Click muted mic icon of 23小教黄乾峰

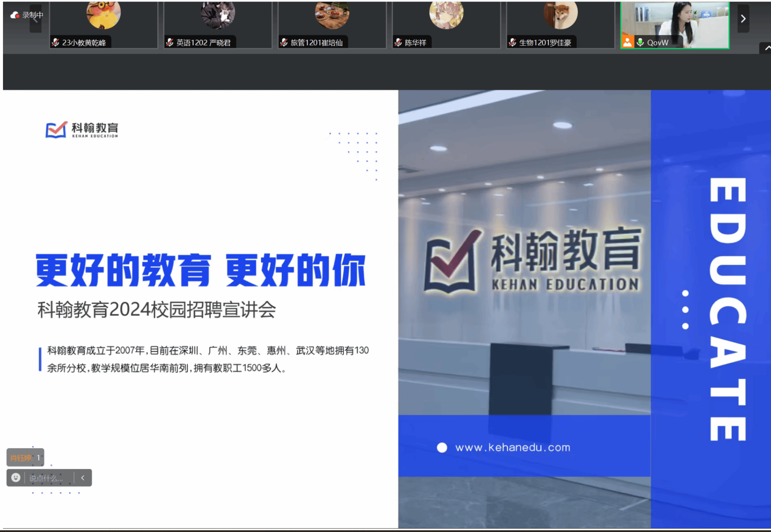[x=56, y=43]
